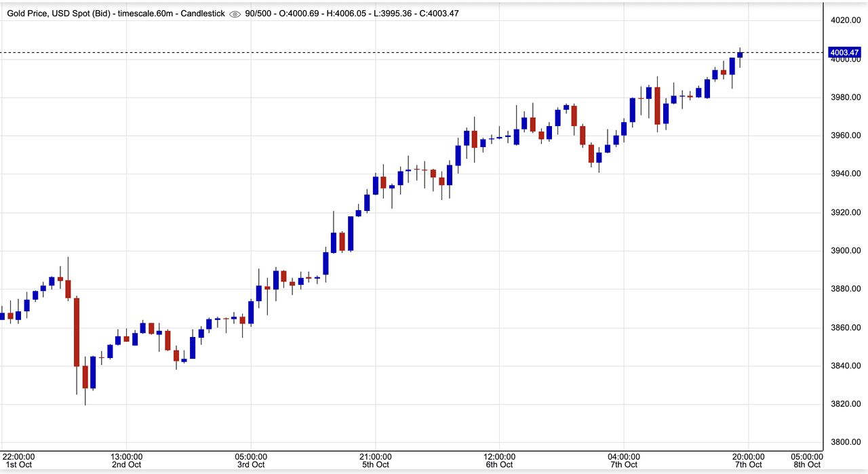Select the 22:00:00 1st Oct time label

18,460
